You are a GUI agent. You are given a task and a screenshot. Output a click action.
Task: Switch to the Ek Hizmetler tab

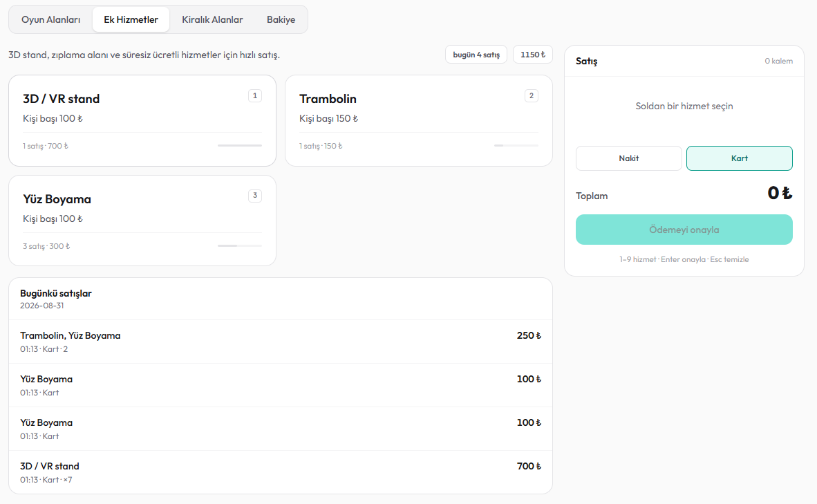[x=131, y=20]
